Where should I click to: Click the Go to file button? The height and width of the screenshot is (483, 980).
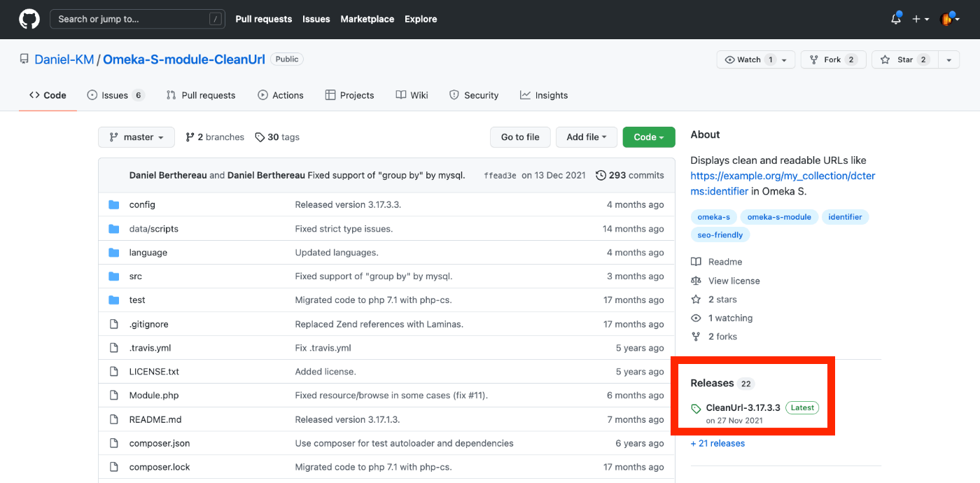point(520,137)
